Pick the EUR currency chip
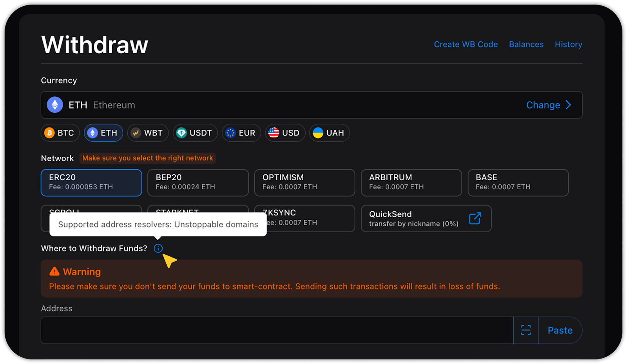This screenshot has width=627, height=364. [x=241, y=133]
